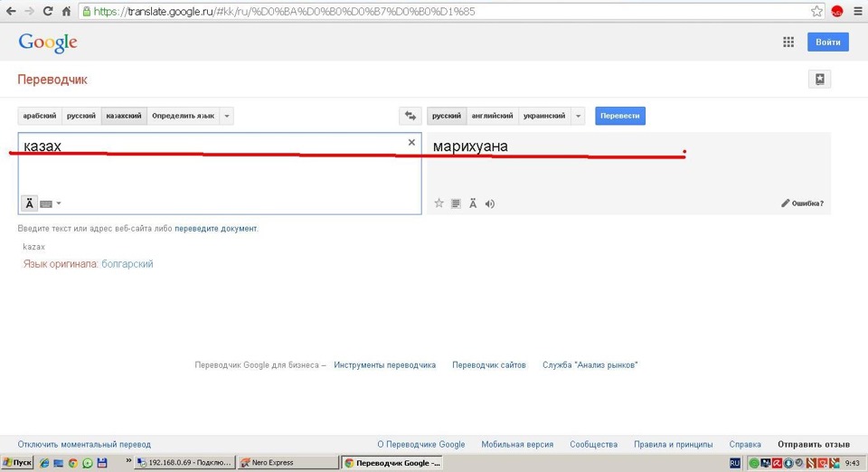Click Отправить отзыв feedback link
Image resolution: width=868 pixels, height=472 pixels.
[814, 444]
